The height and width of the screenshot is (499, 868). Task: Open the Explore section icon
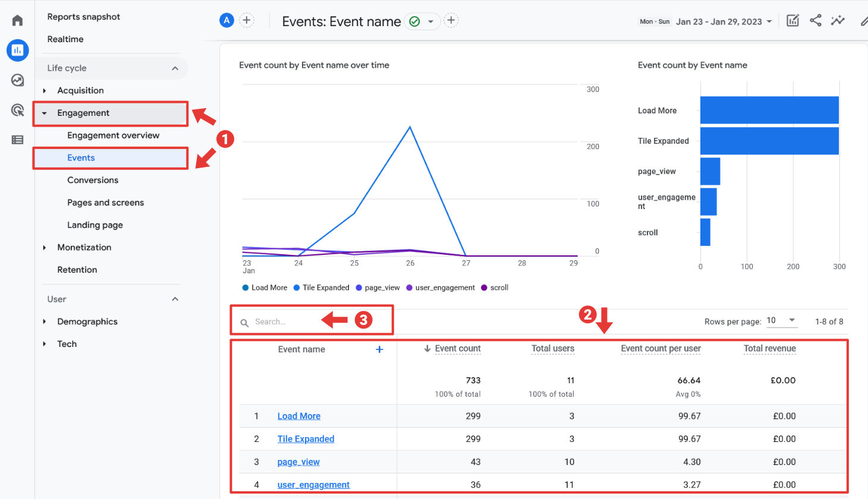click(17, 80)
